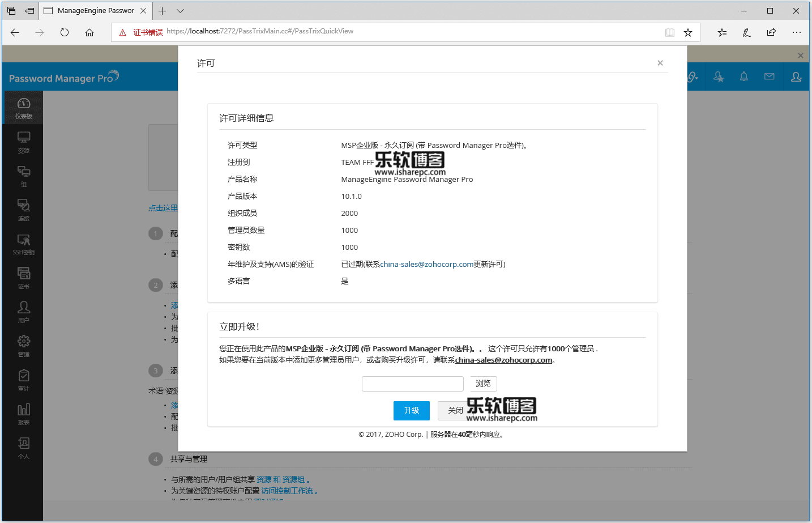Select the ManageEngine Password browser tab

95,11
